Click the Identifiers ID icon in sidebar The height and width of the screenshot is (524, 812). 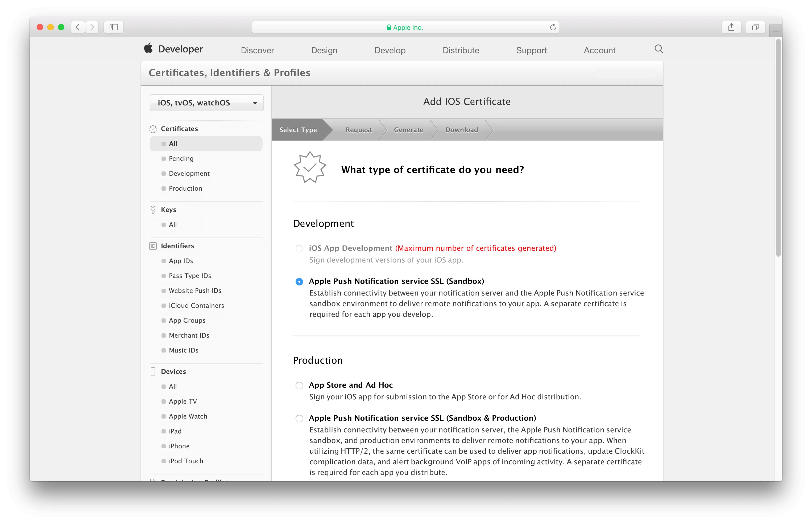(153, 246)
